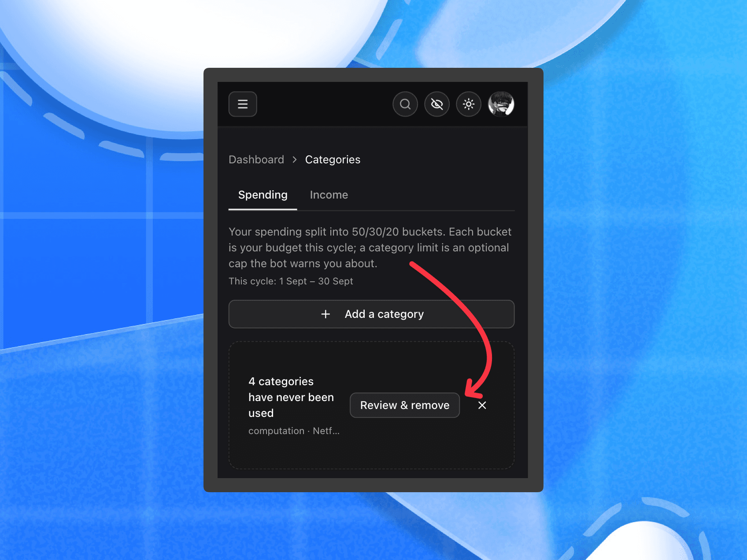Switch to the Income tab
The height and width of the screenshot is (560, 747).
coord(329,195)
